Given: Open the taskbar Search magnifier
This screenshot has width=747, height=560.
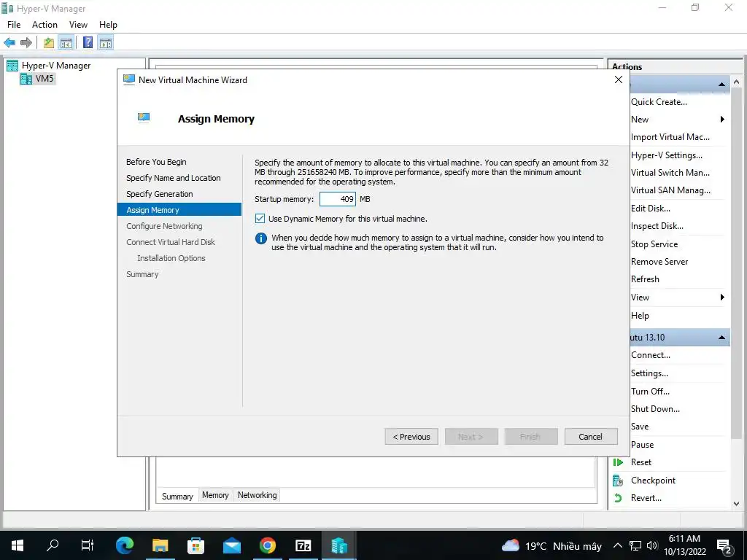Looking at the screenshot, I should (53, 545).
